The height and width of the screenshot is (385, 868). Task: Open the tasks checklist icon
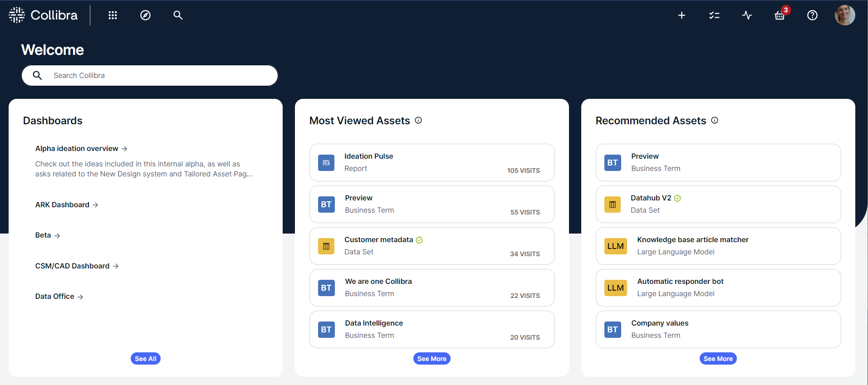tap(714, 15)
